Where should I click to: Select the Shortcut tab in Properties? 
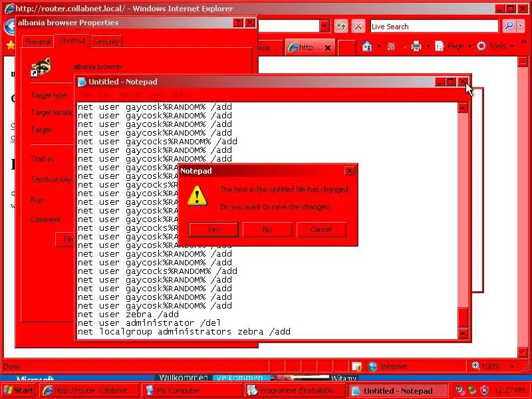click(x=72, y=41)
